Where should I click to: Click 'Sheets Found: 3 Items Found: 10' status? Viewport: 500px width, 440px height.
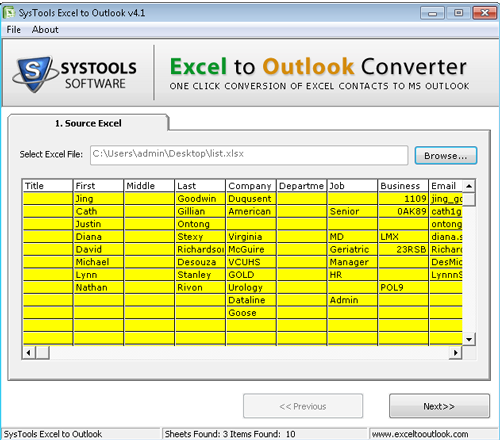point(230,434)
